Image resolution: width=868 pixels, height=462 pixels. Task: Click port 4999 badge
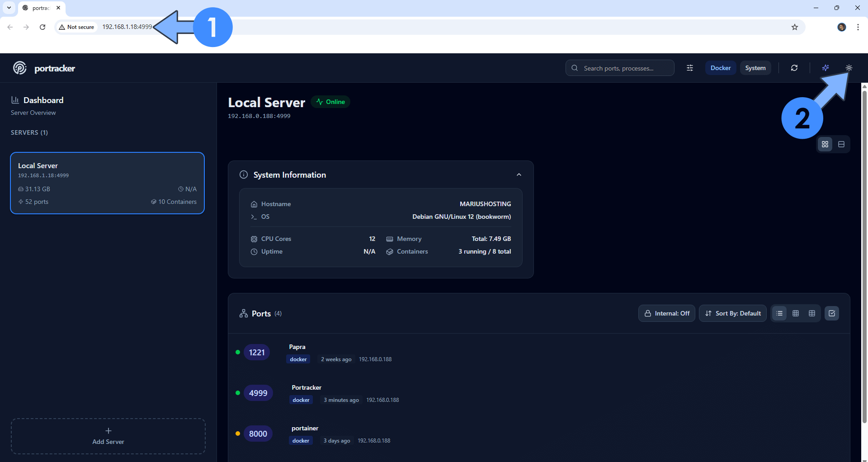pos(258,393)
